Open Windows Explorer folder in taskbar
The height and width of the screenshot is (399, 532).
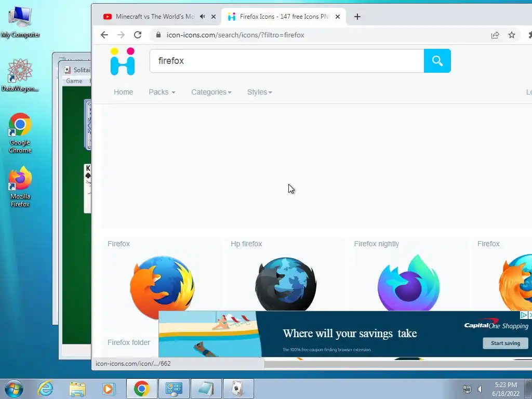(x=77, y=389)
